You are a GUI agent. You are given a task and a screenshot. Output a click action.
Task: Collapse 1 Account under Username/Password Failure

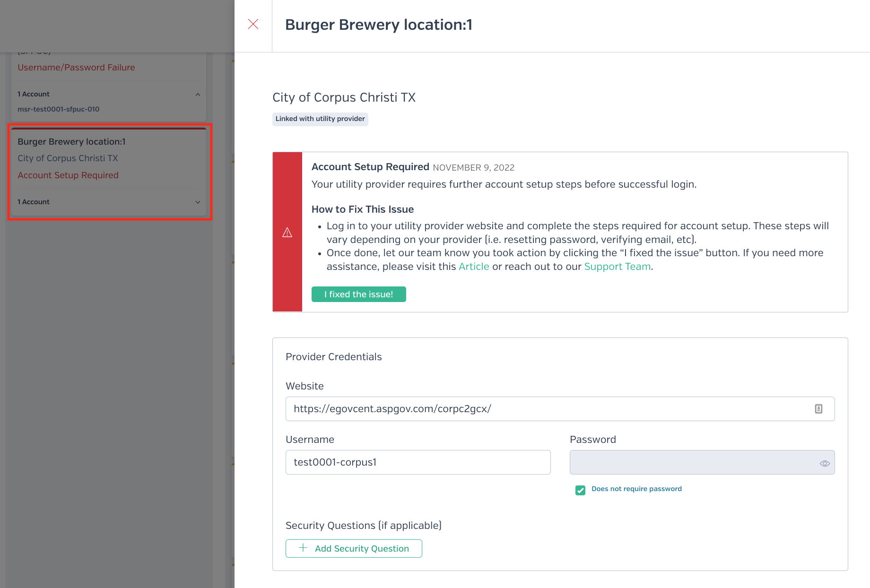point(109,94)
